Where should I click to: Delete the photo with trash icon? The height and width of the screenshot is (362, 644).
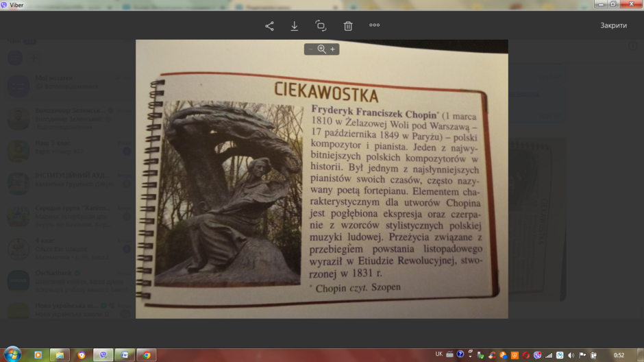click(348, 26)
